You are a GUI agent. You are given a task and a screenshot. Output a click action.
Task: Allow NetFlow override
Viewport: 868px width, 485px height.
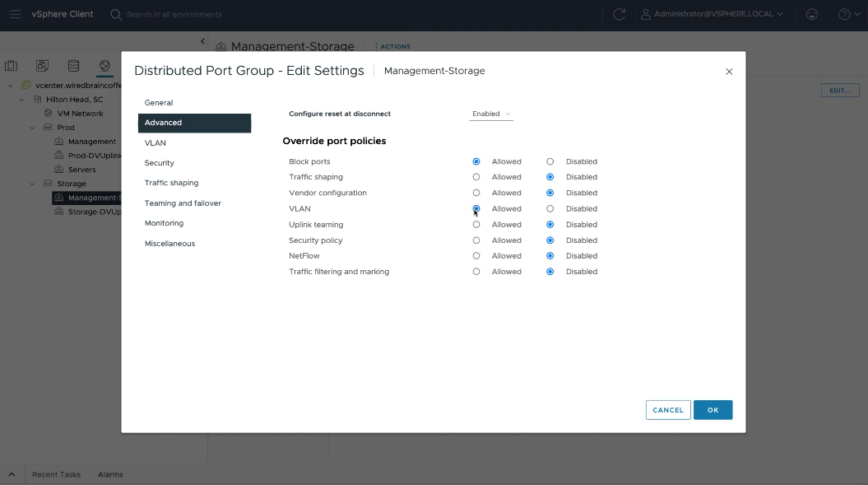point(476,256)
